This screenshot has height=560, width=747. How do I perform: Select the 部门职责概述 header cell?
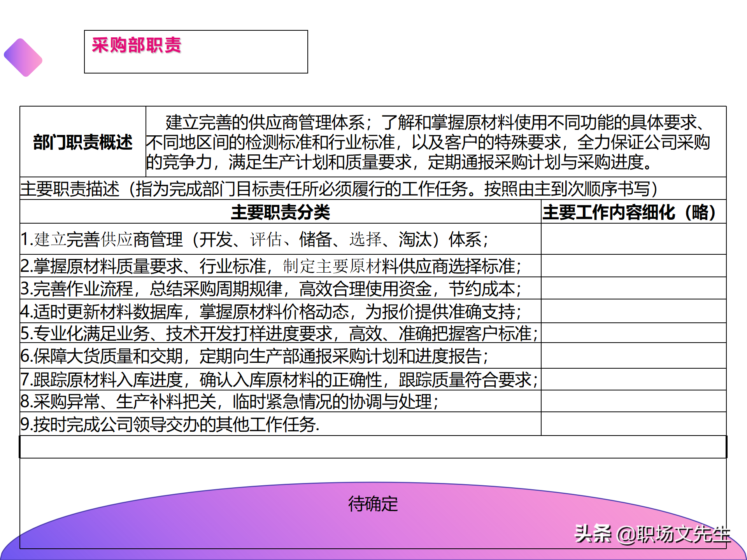[x=83, y=142]
